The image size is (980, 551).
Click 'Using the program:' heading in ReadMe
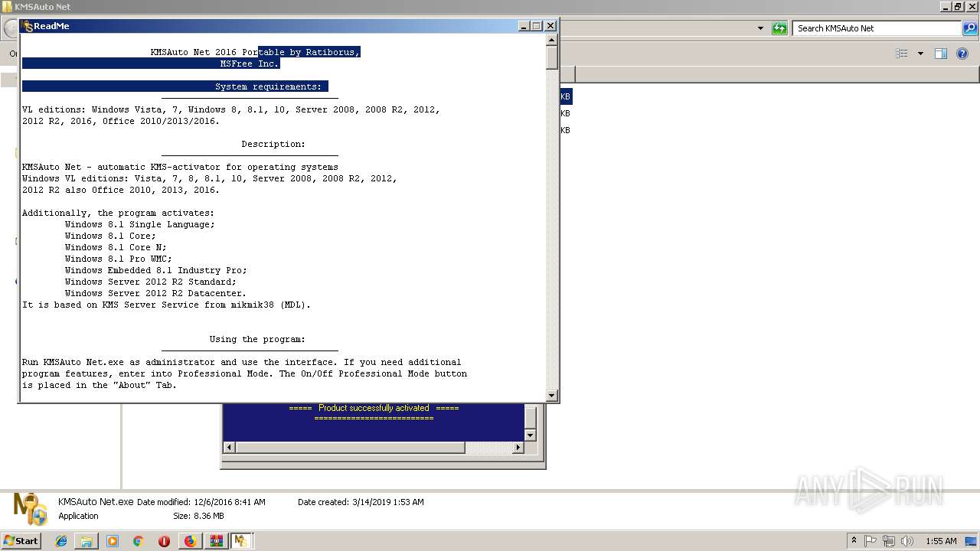tap(257, 339)
